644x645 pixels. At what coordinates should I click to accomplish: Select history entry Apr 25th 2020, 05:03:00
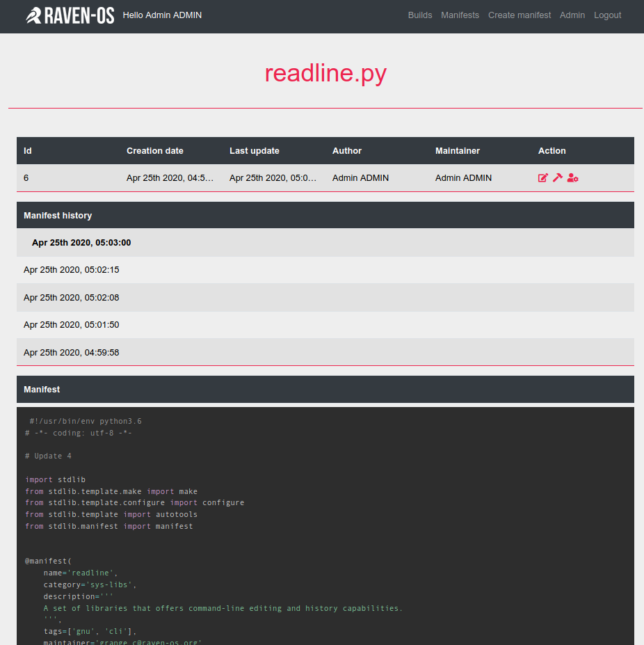[81, 243]
